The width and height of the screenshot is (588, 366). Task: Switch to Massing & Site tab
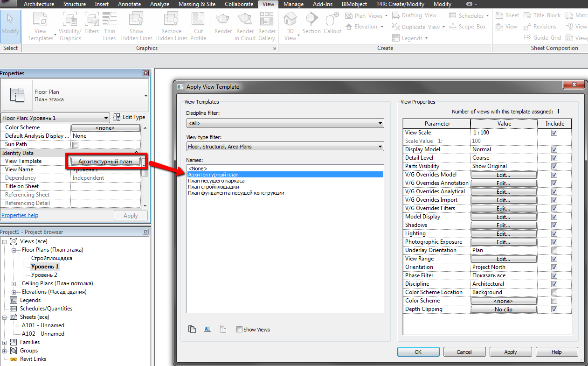[x=197, y=4]
